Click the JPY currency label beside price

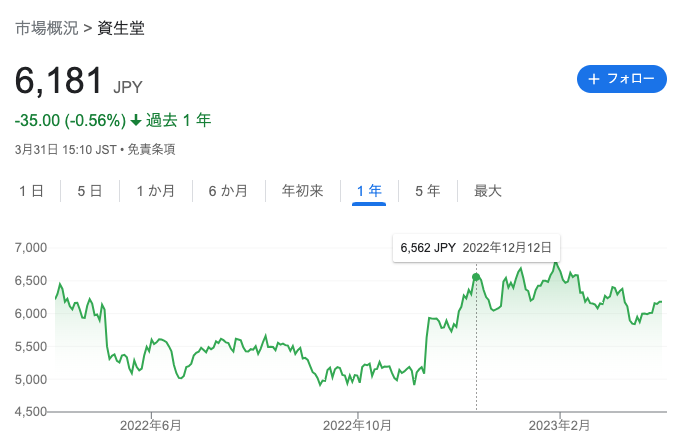[x=128, y=87]
